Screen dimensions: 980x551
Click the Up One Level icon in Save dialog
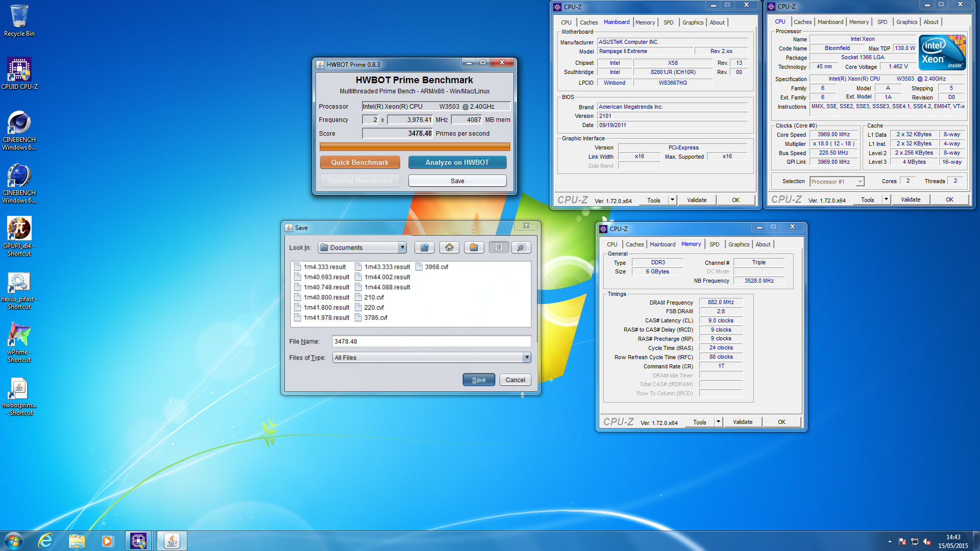click(424, 247)
